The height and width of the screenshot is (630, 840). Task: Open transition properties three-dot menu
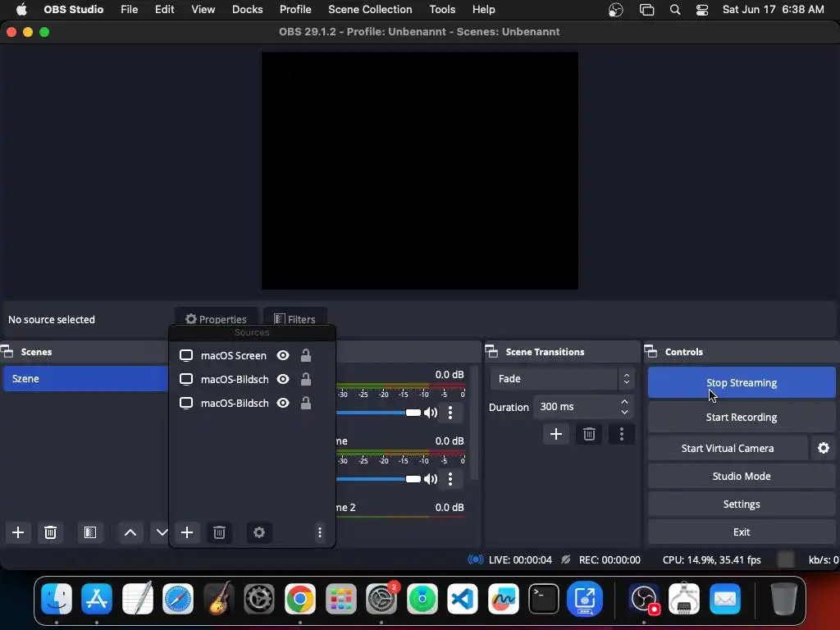622,434
